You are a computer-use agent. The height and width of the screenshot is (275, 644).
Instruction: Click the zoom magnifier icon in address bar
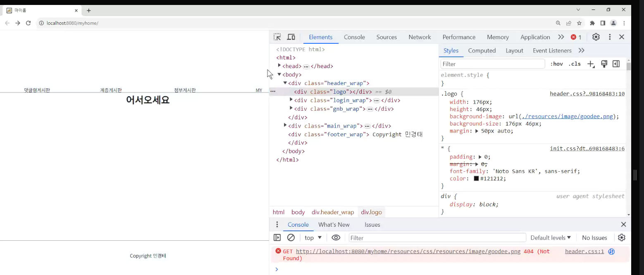pyautogui.click(x=558, y=23)
